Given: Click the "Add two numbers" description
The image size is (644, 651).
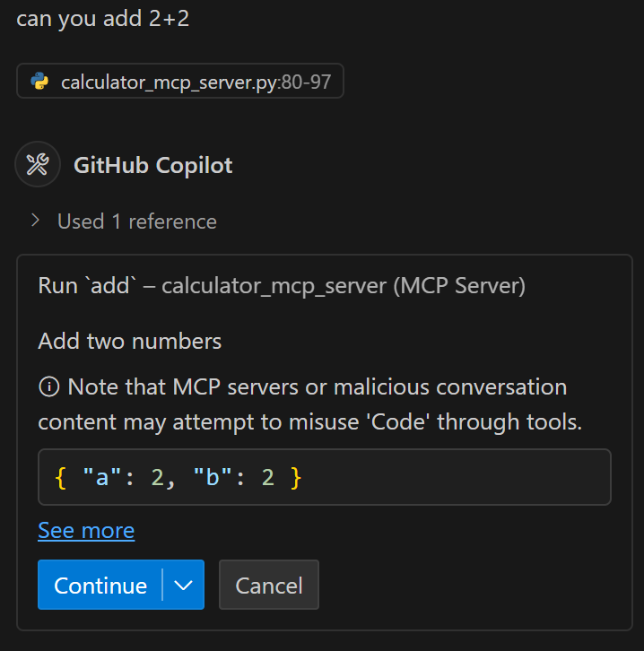Looking at the screenshot, I should [129, 342].
